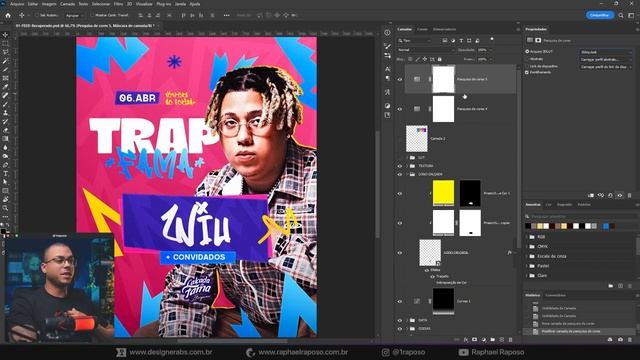
Task: Open the Adjustments panel icon
Action: [387, 106]
